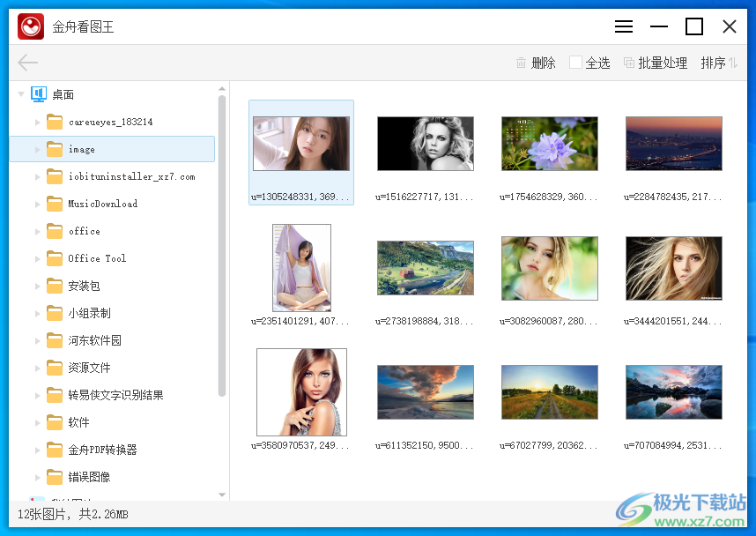Click the filename text u=611352150,9500...
This screenshot has width=756, height=536.
tap(425, 445)
